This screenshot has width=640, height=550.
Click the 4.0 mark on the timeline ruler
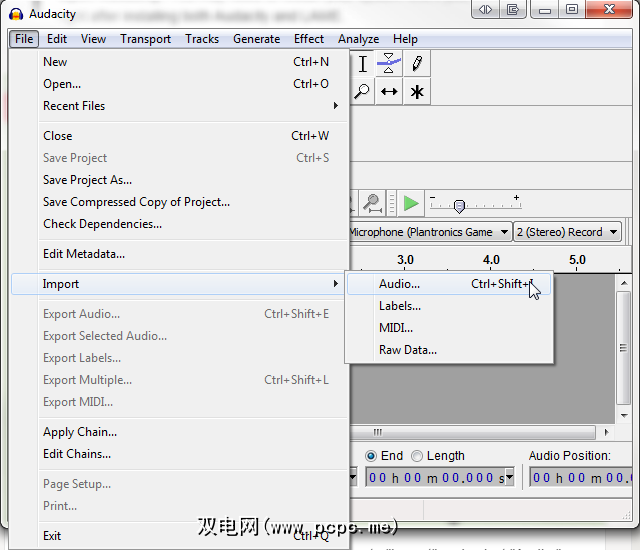(491, 260)
